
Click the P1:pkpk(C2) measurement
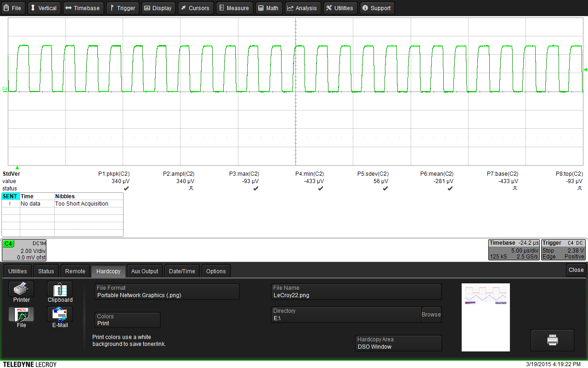pyautogui.click(x=114, y=174)
